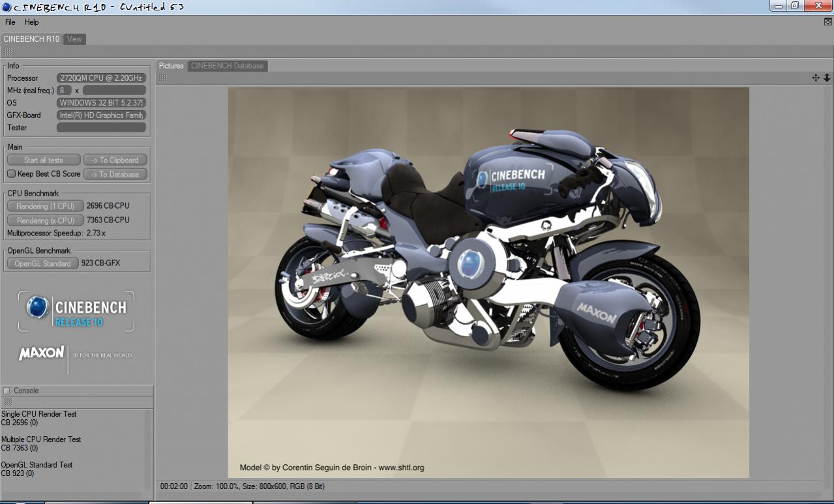This screenshot has height=504, width=834.
Task: Click the layout icon at the menu bar's right end
Action: tap(828, 22)
